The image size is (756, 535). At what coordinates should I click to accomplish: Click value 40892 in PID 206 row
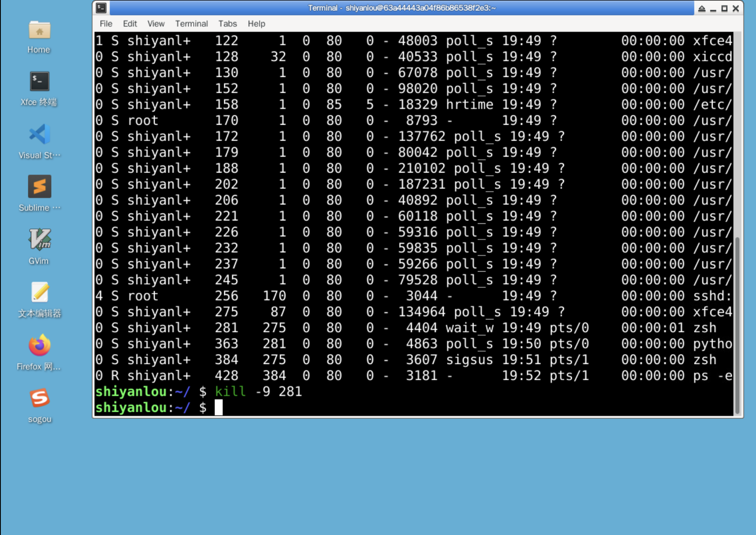(418, 200)
